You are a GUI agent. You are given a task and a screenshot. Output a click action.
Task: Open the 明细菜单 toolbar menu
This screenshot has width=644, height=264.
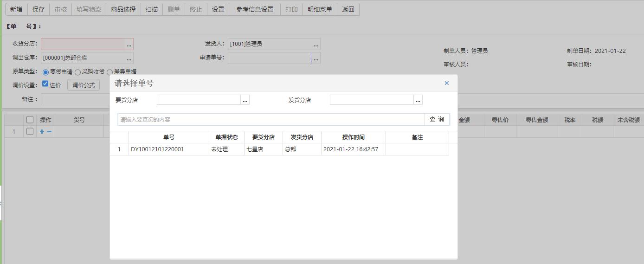(320, 9)
